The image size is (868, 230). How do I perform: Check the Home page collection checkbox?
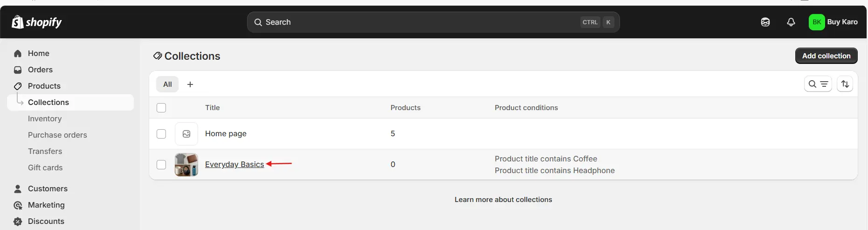[x=161, y=134]
